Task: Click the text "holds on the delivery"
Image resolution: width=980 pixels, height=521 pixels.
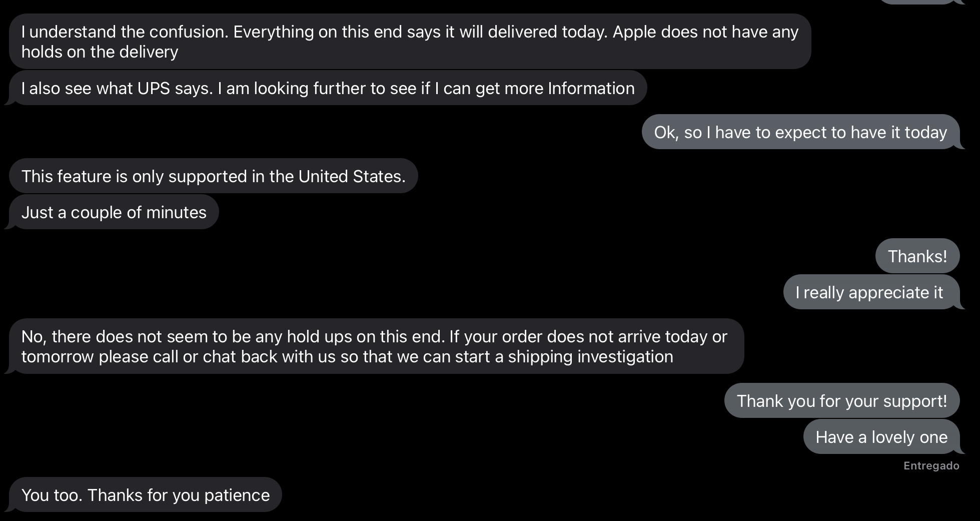Action: (100, 52)
